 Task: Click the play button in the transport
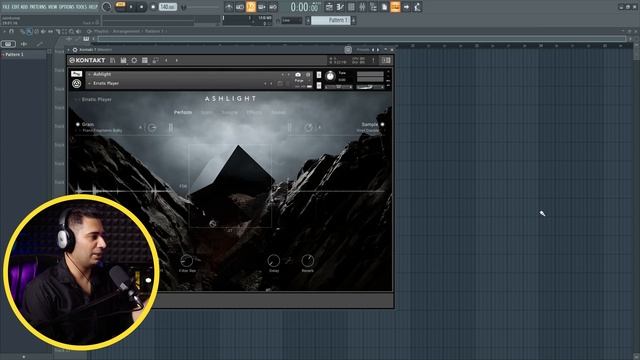point(131,7)
